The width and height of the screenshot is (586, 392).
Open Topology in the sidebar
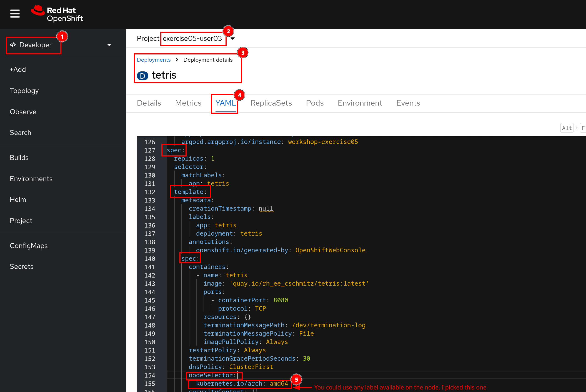point(24,91)
